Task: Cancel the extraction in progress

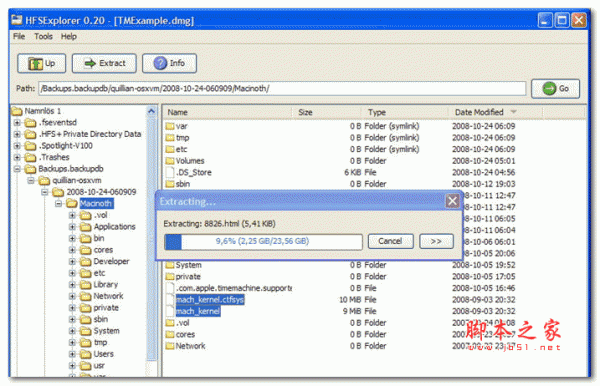Action: [x=390, y=241]
